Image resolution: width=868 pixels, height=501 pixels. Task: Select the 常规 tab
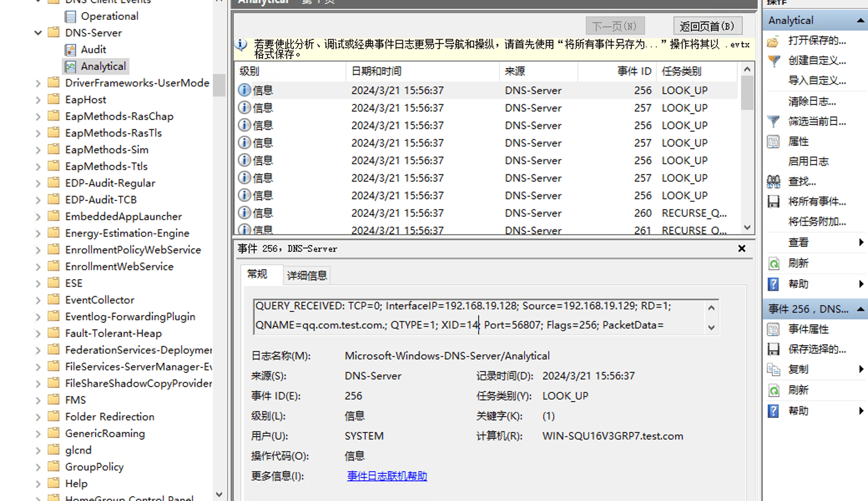(x=257, y=274)
